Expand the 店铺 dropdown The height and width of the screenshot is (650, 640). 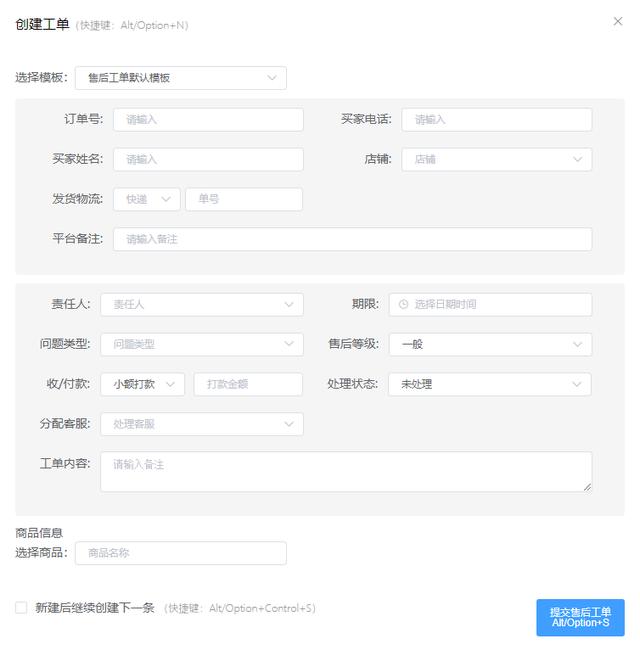click(496, 160)
